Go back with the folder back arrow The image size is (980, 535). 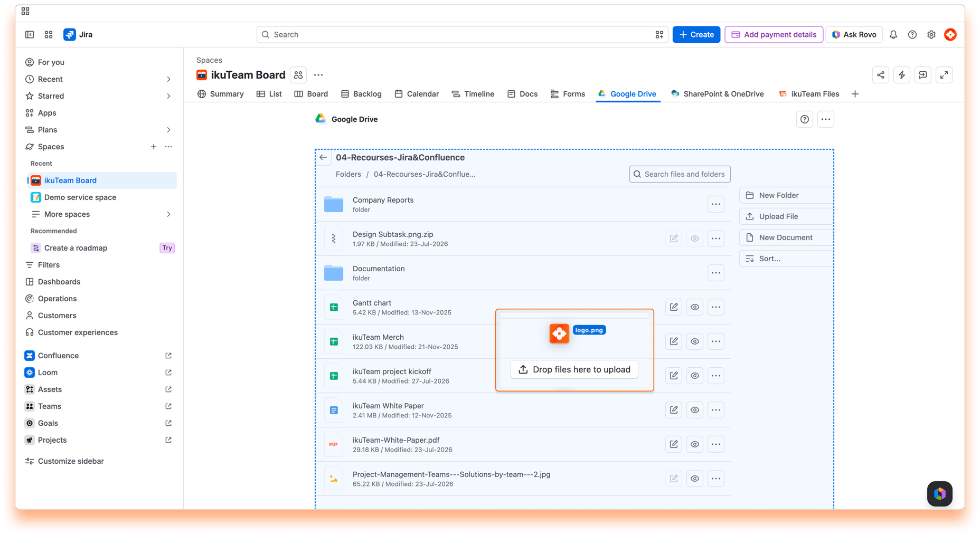(323, 157)
